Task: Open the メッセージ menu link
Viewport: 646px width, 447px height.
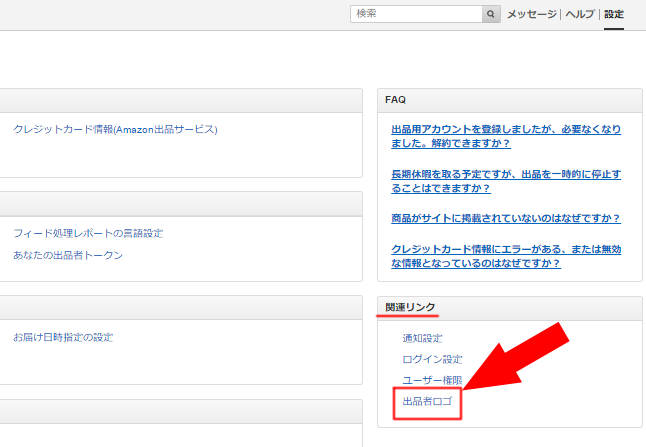Action: click(531, 14)
